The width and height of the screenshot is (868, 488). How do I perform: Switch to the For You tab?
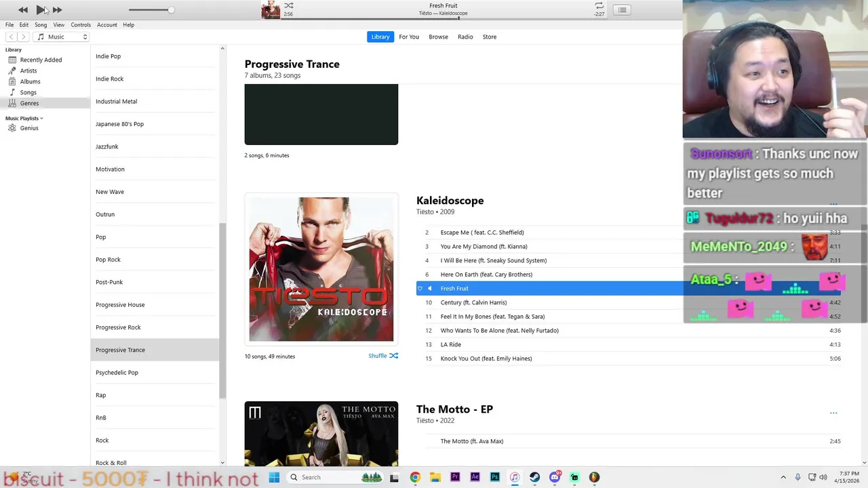pyautogui.click(x=409, y=37)
